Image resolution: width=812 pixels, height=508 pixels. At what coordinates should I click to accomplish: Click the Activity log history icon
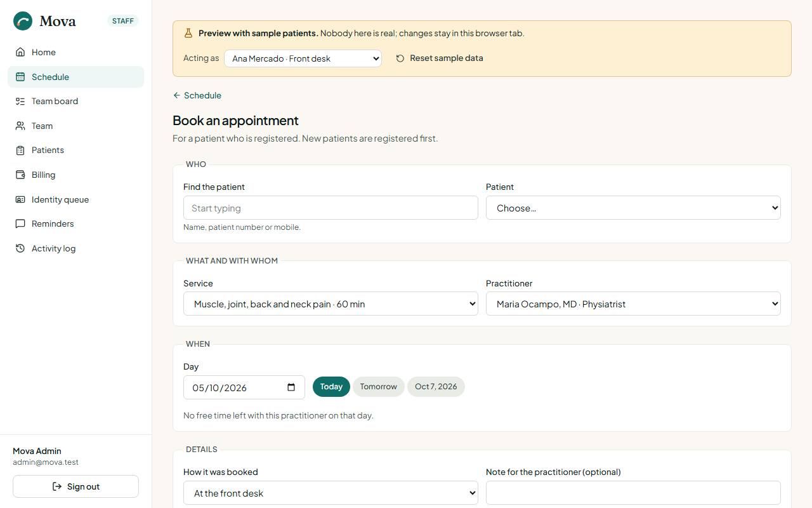(x=20, y=248)
